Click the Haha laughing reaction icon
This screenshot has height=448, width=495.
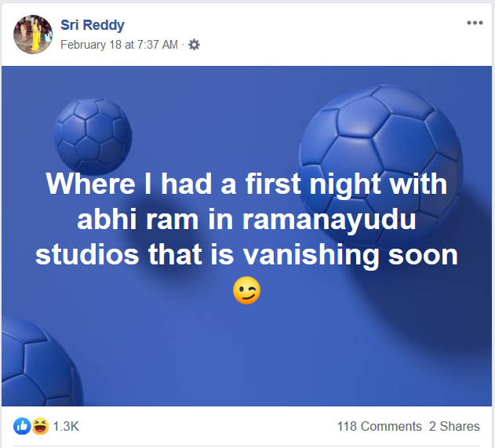pyautogui.click(x=38, y=426)
